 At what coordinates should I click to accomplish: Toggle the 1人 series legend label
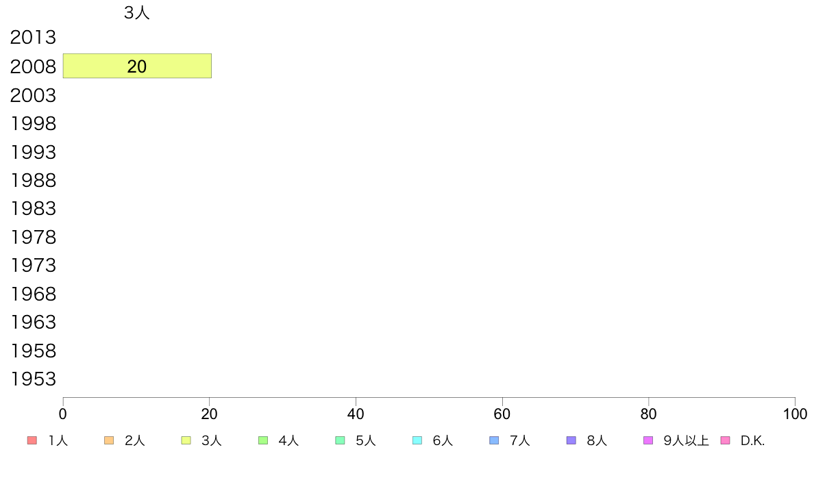pos(58,441)
